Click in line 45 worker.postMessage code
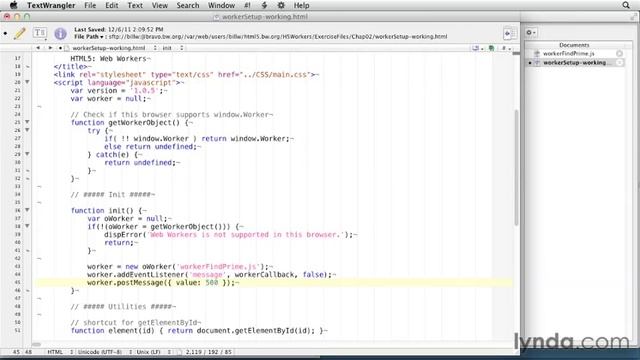Image resolution: width=640 pixels, height=360 pixels. point(162,282)
